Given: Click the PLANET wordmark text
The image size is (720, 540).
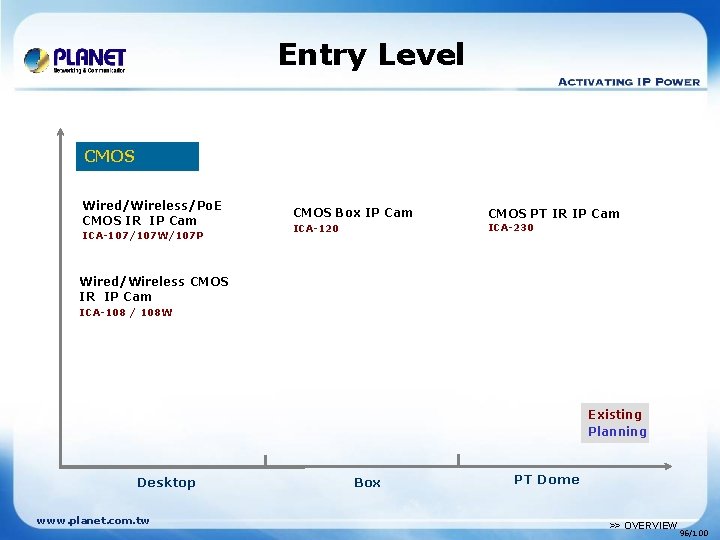Looking at the screenshot, I should (90, 58).
